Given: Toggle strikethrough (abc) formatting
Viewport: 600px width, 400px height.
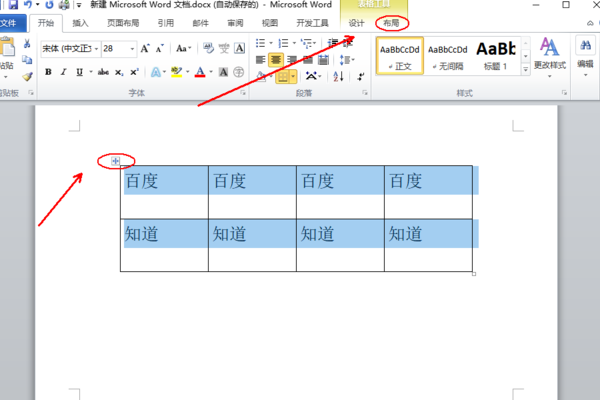Looking at the screenshot, I should click(x=103, y=72).
